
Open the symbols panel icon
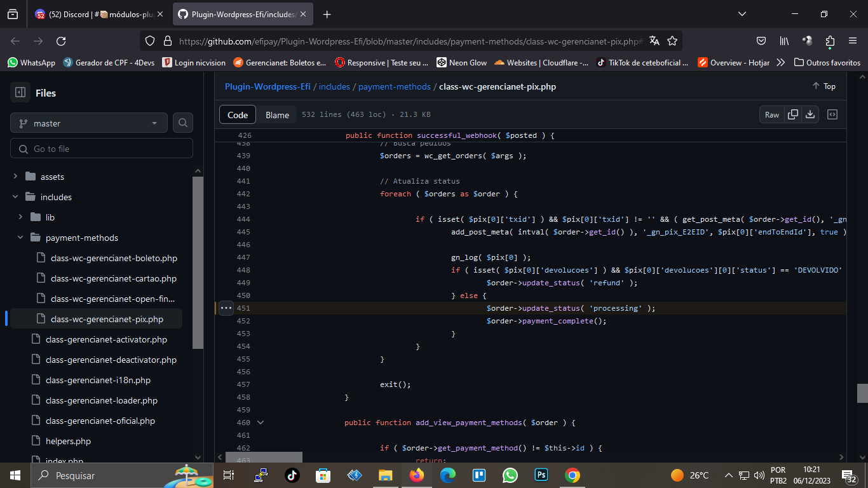coord(832,115)
